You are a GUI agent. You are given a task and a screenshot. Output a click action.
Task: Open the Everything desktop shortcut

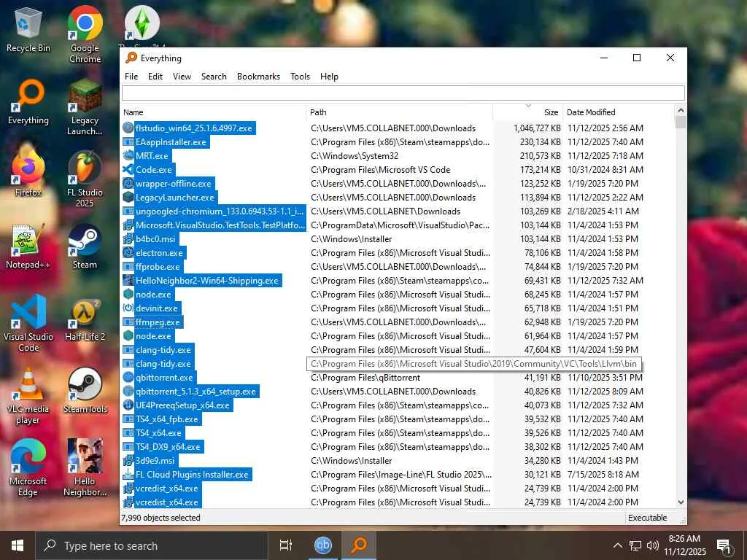click(x=28, y=102)
